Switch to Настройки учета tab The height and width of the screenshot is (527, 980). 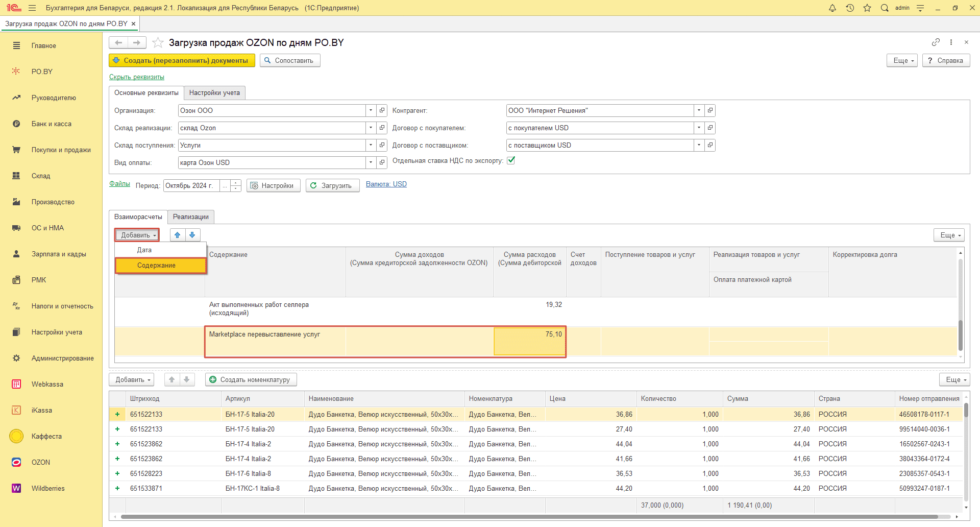tap(214, 92)
